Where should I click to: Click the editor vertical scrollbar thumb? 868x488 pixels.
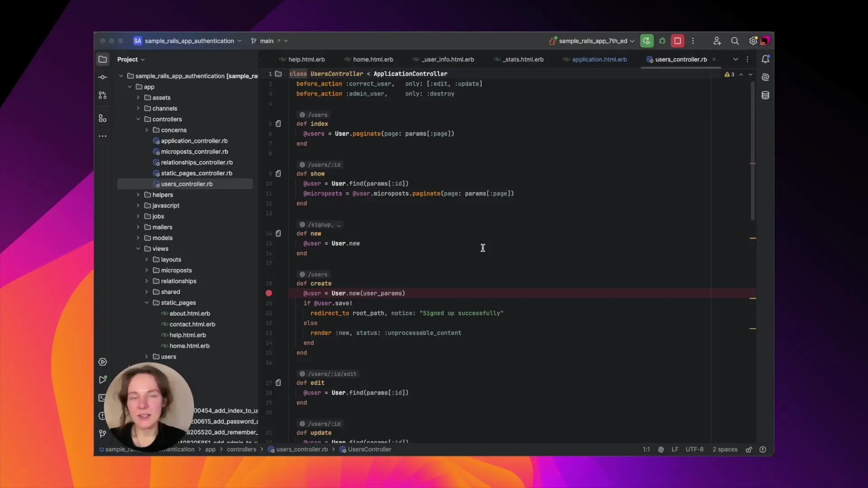(x=753, y=150)
